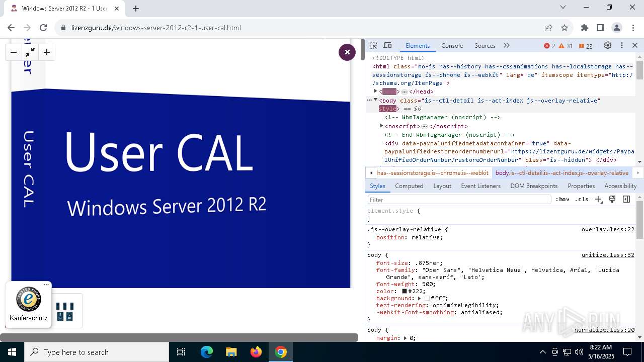Go back to previous page
The image size is (644, 362).
(11, 28)
